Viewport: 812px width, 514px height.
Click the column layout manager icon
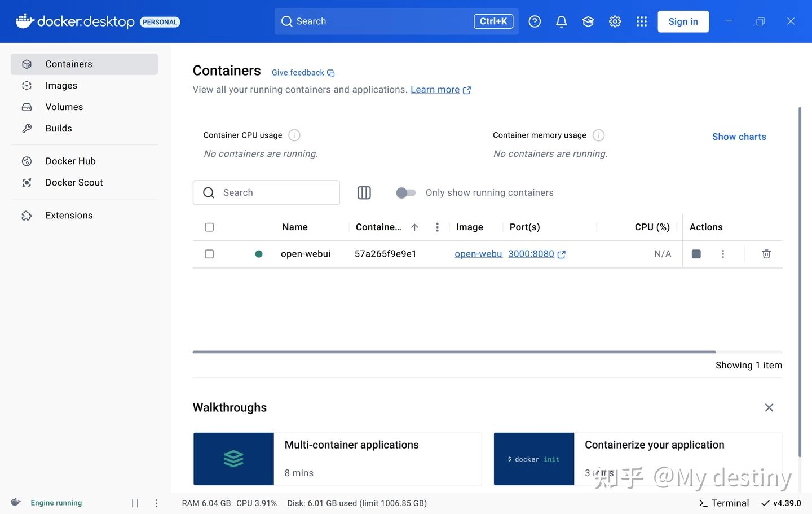364,193
